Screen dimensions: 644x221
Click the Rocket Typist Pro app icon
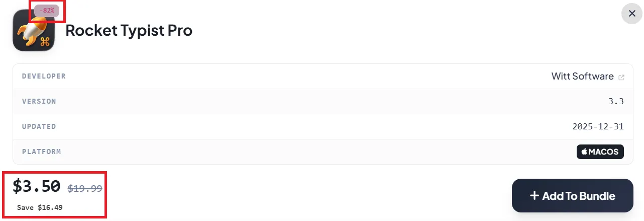pos(34,31)
